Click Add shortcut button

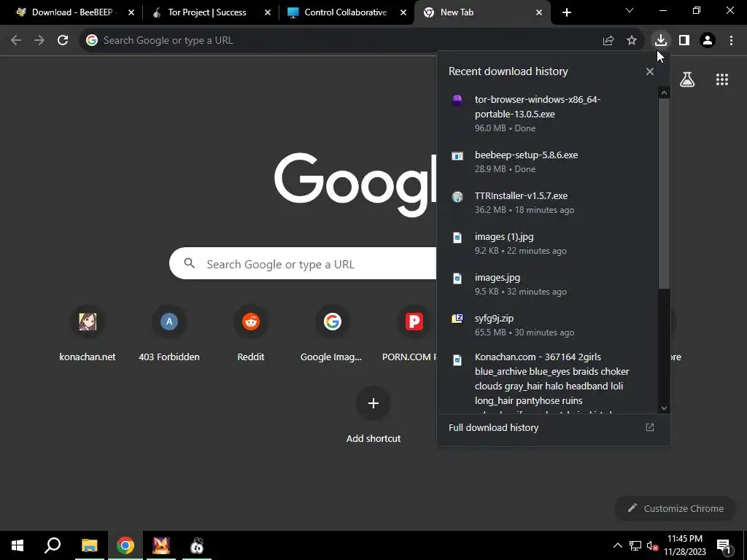[373, 415]
